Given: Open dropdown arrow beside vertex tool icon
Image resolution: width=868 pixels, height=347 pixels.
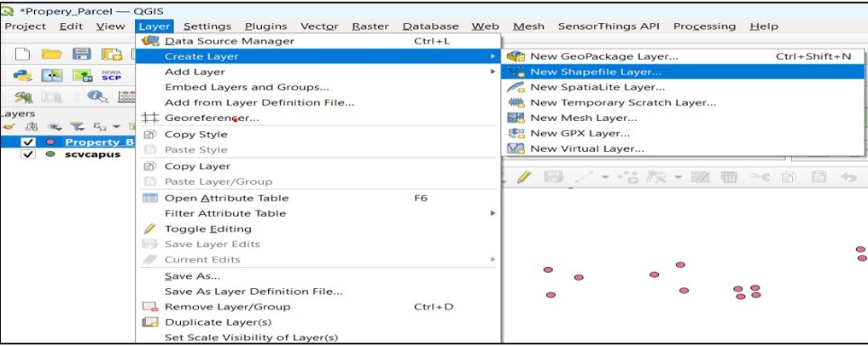Looking at the screenshot, I should tap(678, 177).
